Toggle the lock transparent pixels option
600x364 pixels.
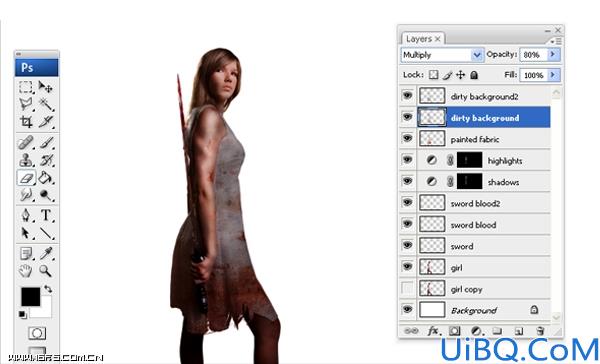433,75
